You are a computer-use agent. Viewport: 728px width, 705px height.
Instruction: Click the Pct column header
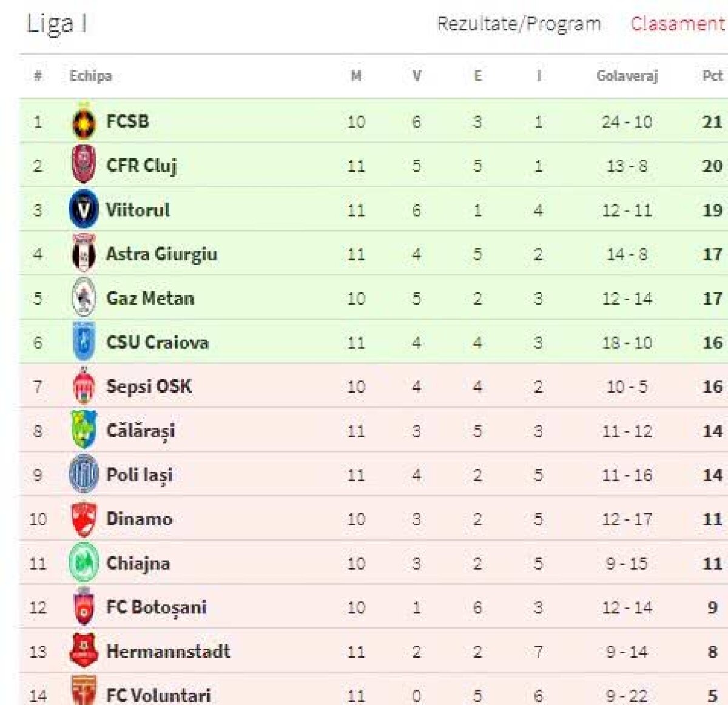pyautogui.click(x=712, y=76)
